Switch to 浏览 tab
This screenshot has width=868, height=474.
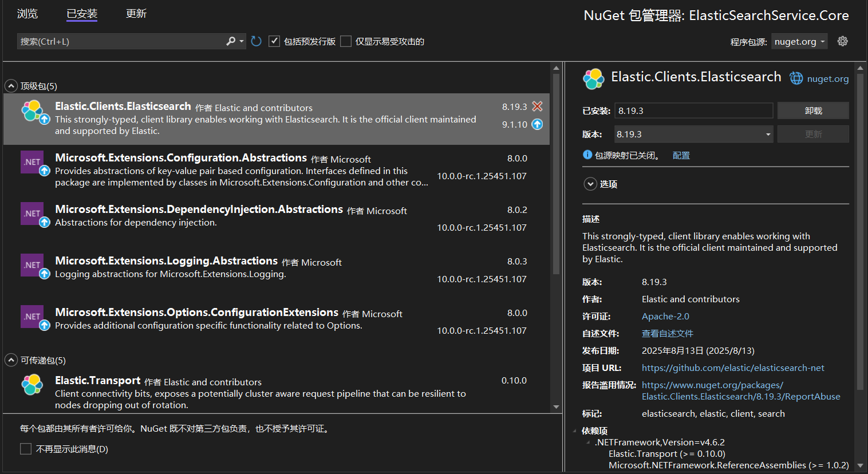(27, 14)
